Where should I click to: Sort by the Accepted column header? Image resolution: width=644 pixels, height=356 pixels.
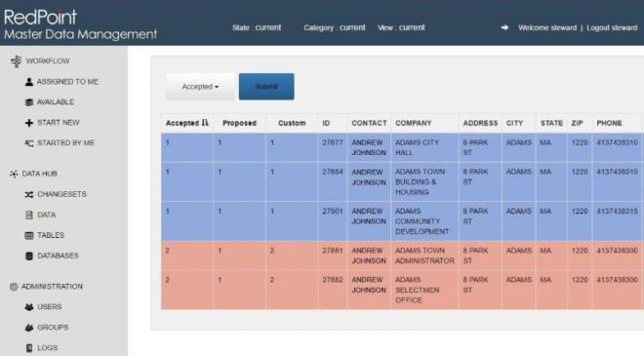click(x=187, y=123)
